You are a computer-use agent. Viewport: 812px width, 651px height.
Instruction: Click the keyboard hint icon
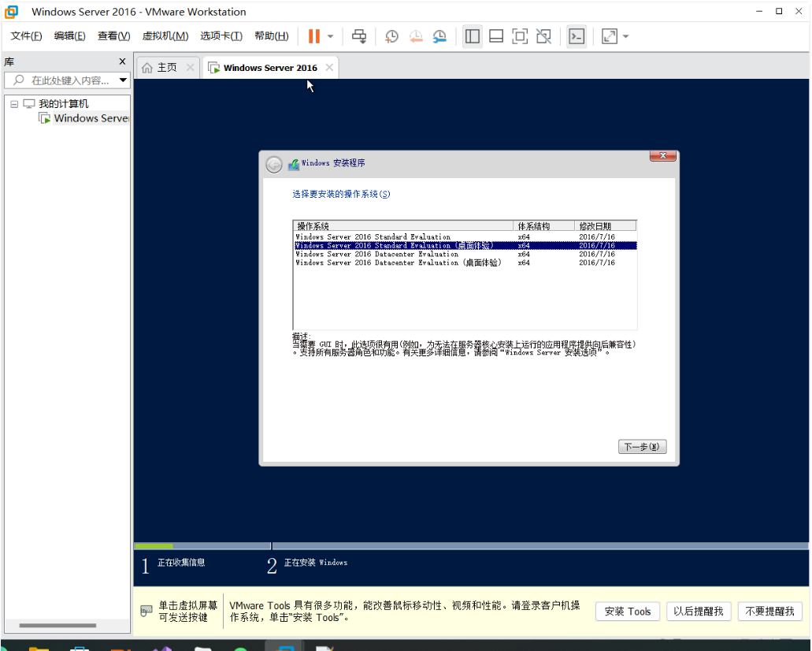[146, 611]
